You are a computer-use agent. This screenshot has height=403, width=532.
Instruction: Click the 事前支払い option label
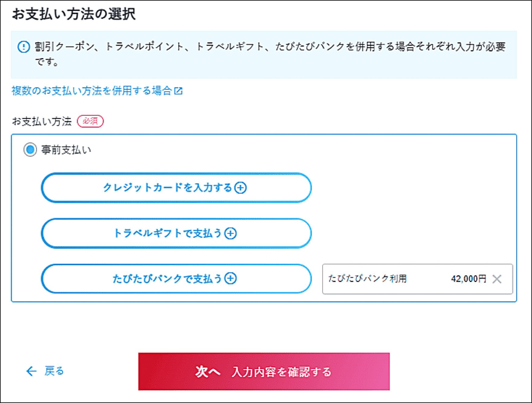[66, 150]
